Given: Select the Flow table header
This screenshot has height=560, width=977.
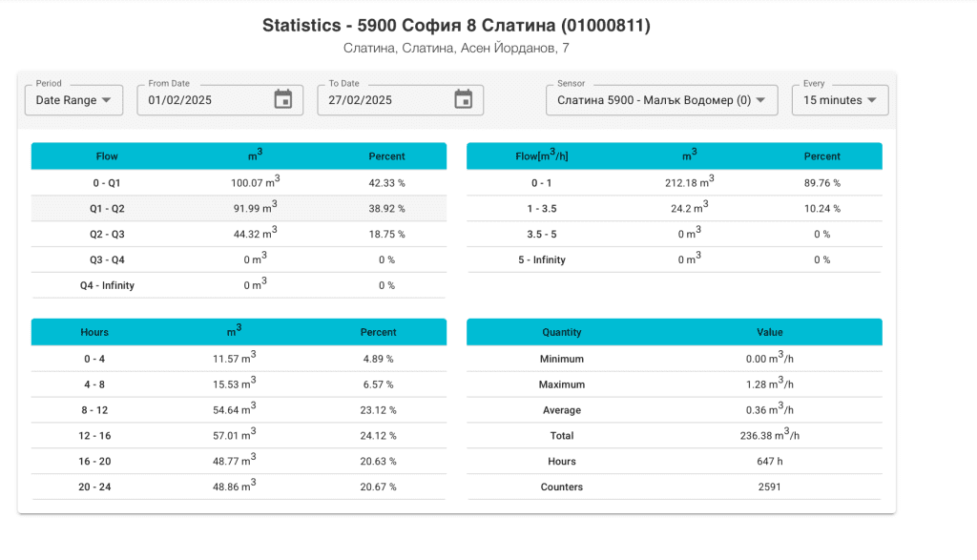Looking at the screenshot, I should click(107, 156).
